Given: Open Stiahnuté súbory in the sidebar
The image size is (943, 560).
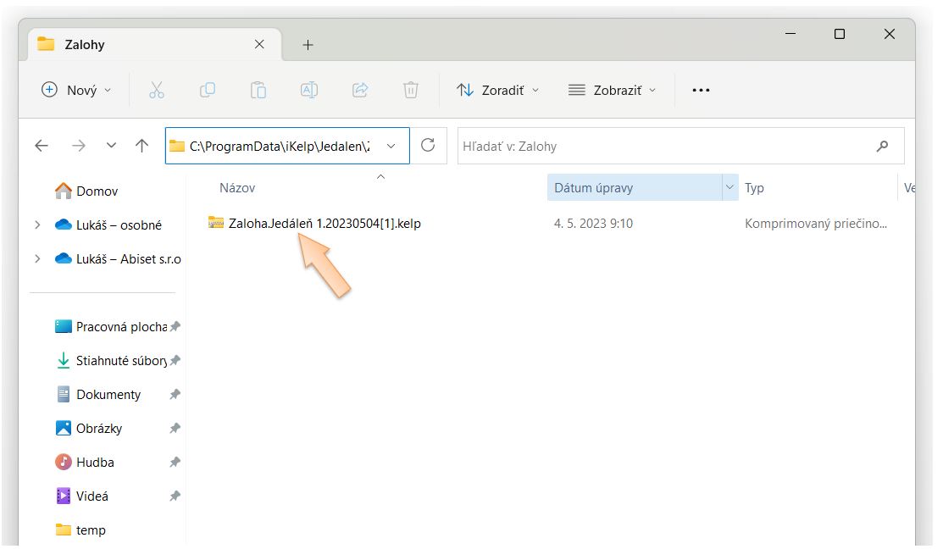Looking at the screenshot, I should [120, 361].
